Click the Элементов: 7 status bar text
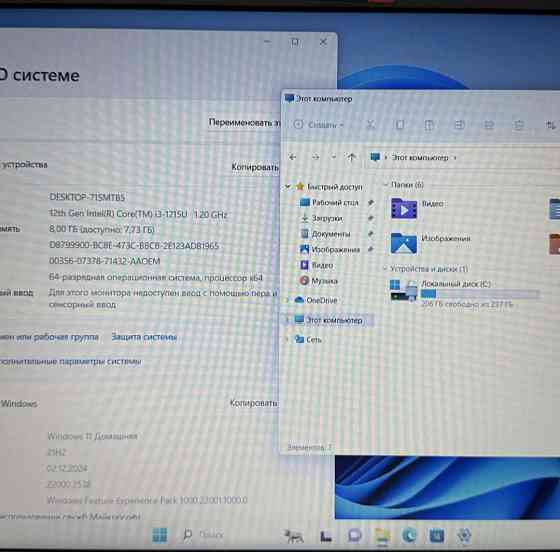Image resolution: width=560 pixels, height=552 pixels. click(x=309, y=447)
